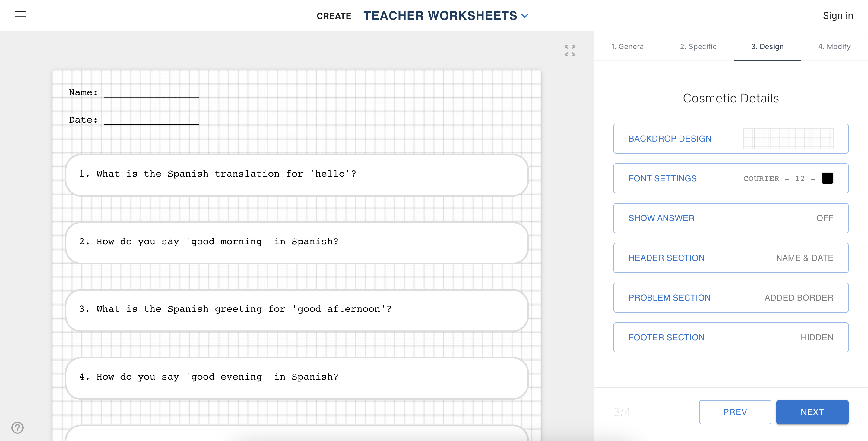The image size is (868, 441).
Task: Switch to the 2. Specific tab
Action: pyautogui.click(x=698, y=46)
